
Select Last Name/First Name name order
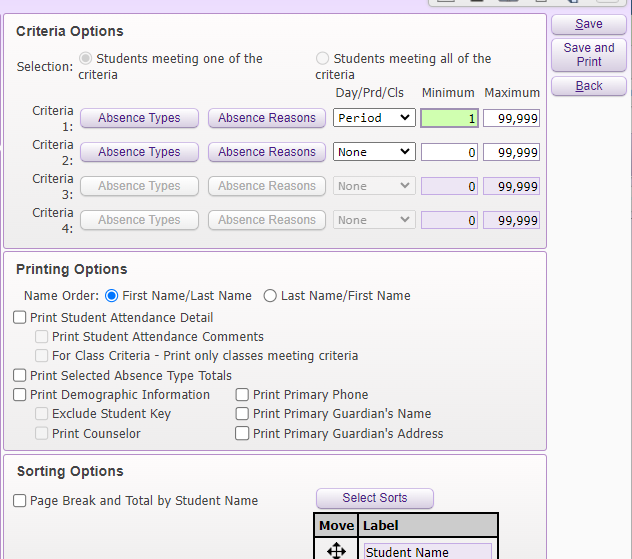(x=270, y=296)
